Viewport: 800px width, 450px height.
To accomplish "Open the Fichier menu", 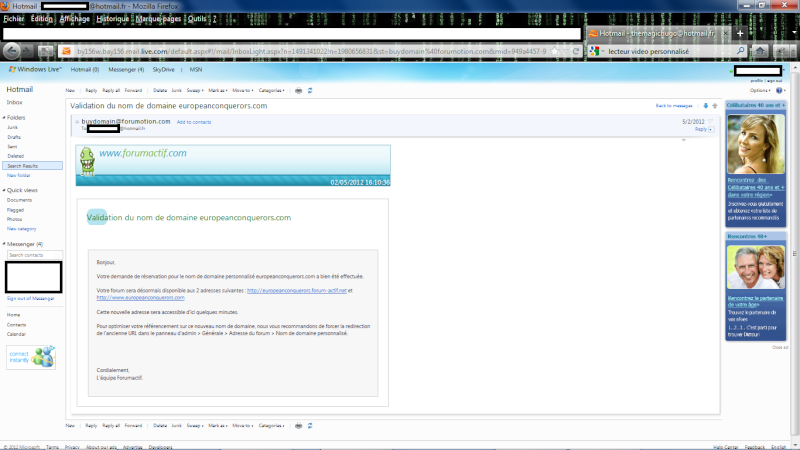I will pos(14,19).
